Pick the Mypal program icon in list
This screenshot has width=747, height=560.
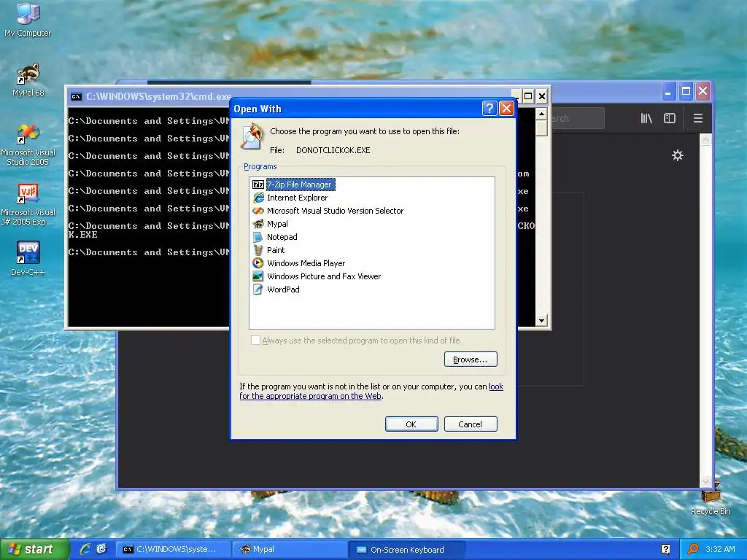point(258,224)
